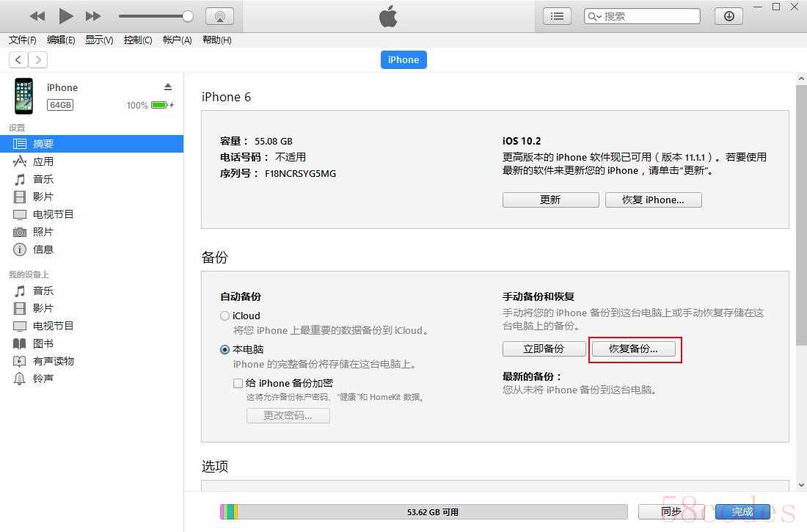Skip forward with the fast-forward button
Image resolution: width=807 pixels, height=532 pixels.
(x=93, y=16)
